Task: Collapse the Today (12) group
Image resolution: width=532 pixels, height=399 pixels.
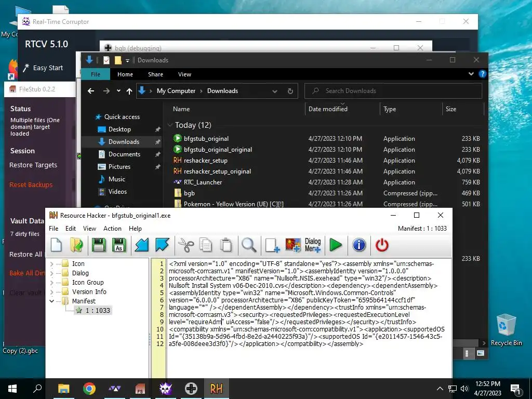Action: pos(170,125)
